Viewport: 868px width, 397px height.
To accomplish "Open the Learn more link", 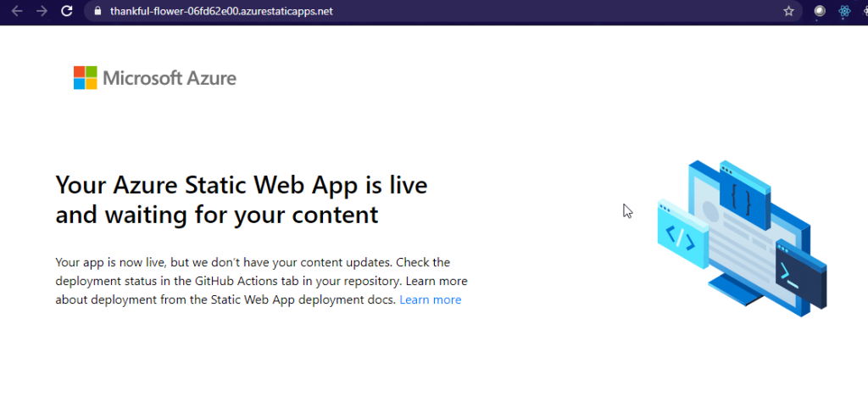I will click(430, 299).
